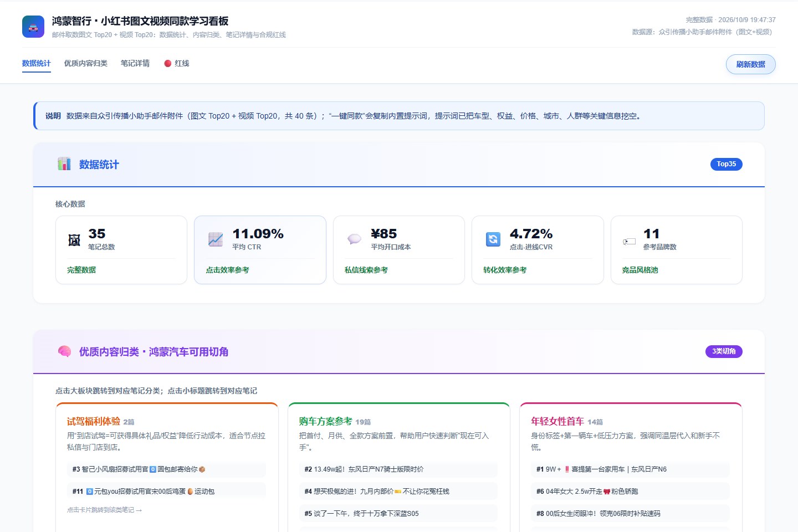The image size is (798, 532).
Task: Open the 年轻女性首车 category heading
Action: [x=557, y=421]
